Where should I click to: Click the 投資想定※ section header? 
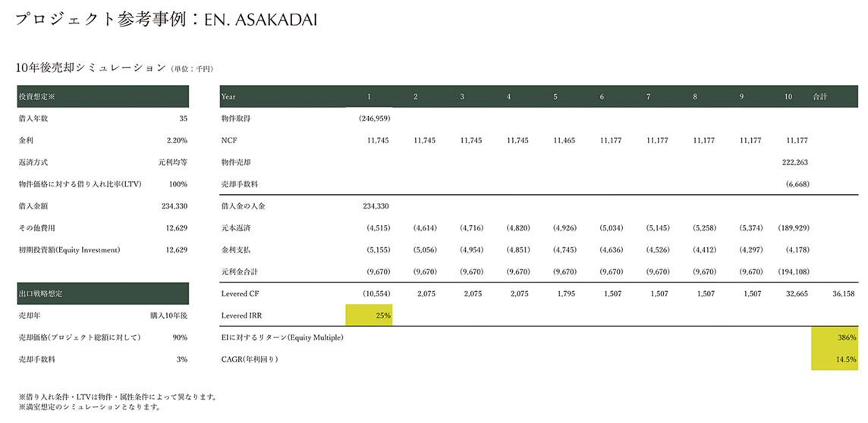(102, 97)
